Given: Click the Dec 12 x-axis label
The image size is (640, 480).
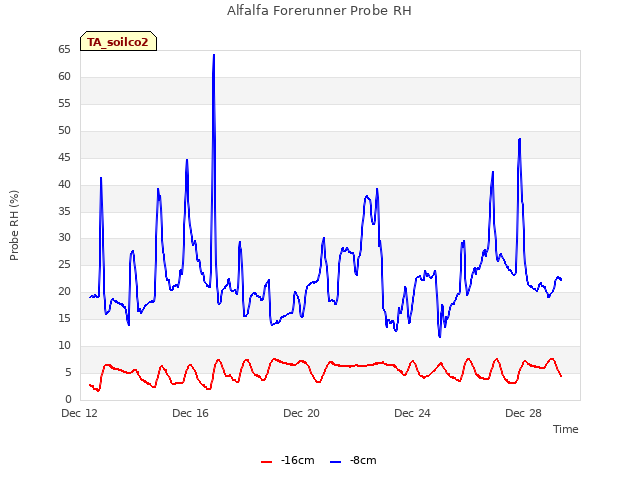Looking at the screenshot, I should click(x=80, y=413).
